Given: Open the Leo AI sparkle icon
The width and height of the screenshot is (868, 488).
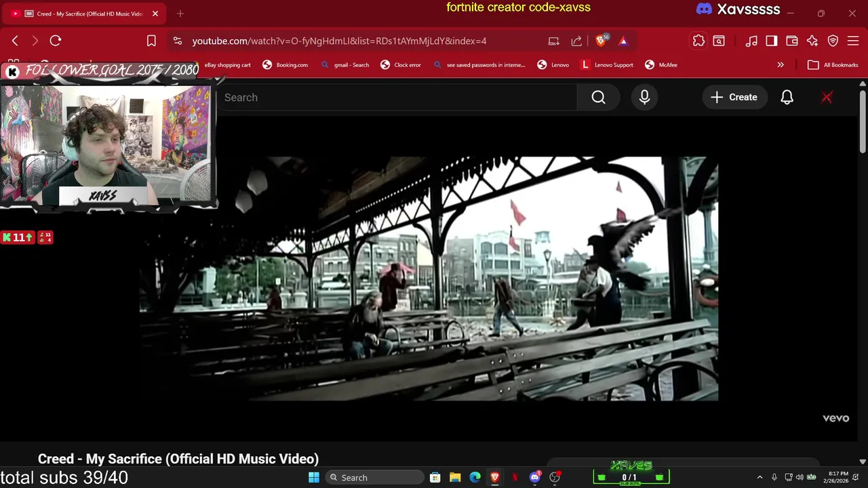Looking at the screenshot, I should [x=812, y=41].
